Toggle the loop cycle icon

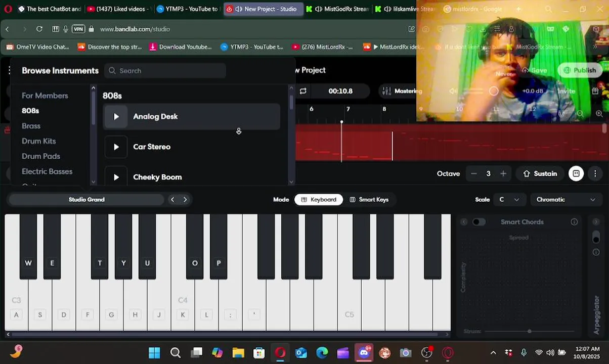[x=303, y=91]
